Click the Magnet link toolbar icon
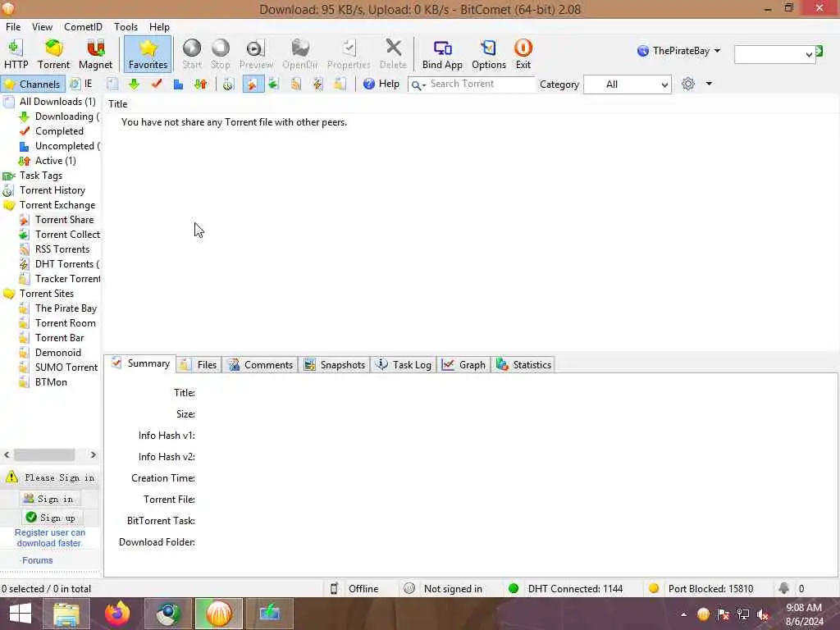 pos(95,54)
